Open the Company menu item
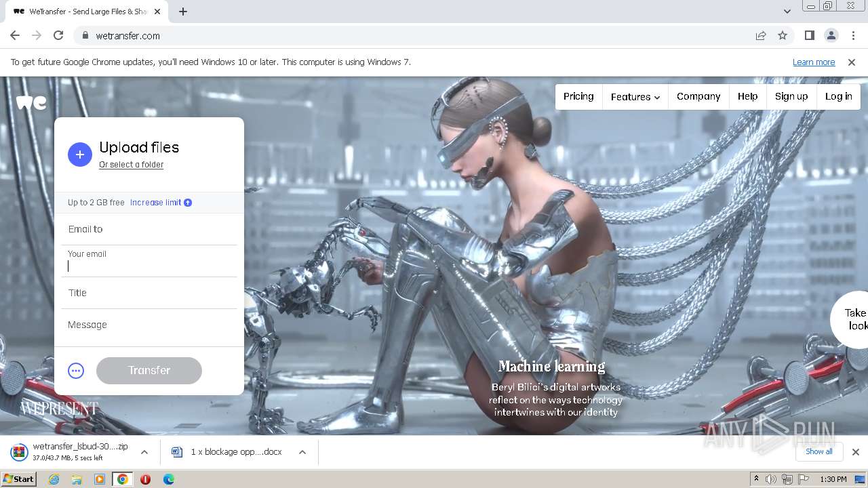 pyautogui.click(x=698, y=96)
